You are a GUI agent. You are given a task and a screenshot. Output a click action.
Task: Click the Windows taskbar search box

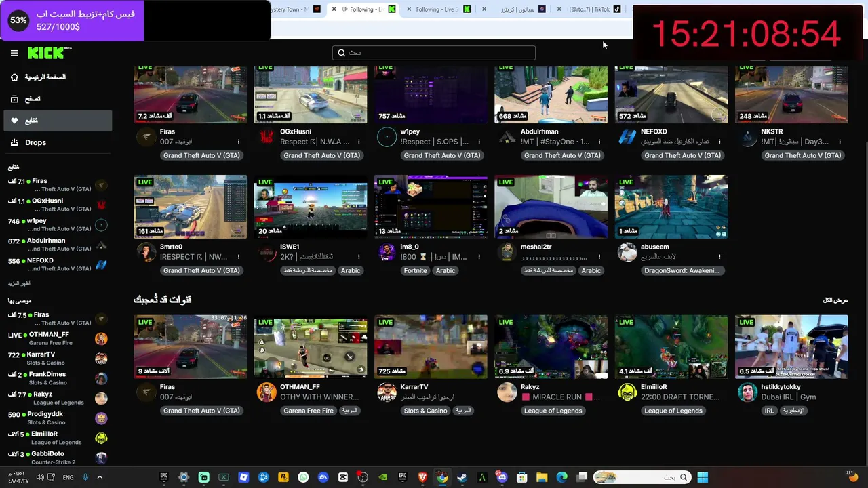click(643, 477)
